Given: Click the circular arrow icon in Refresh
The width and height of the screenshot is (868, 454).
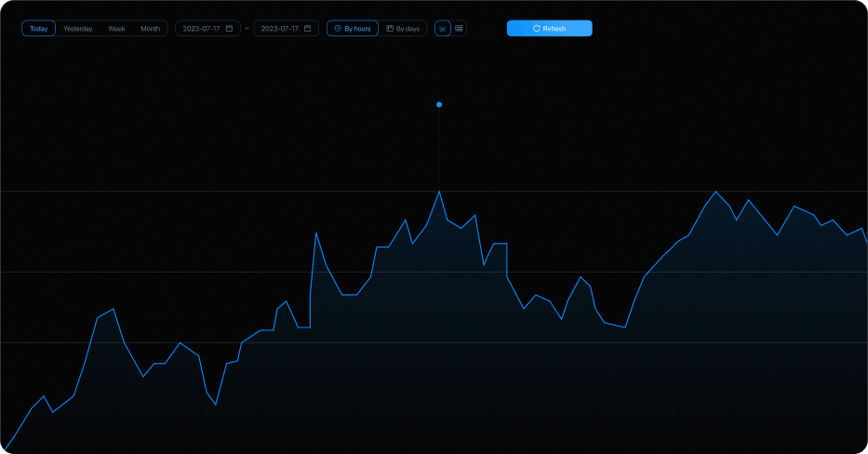Looking at the screenshot, I should [x=537, y=29].
